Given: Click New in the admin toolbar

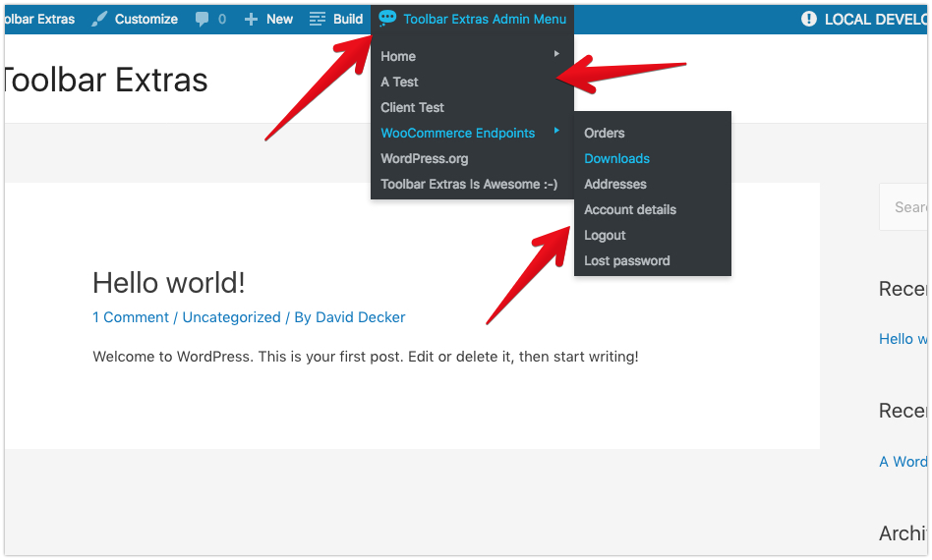Looking at the screenshot, I should pos(279,19).
